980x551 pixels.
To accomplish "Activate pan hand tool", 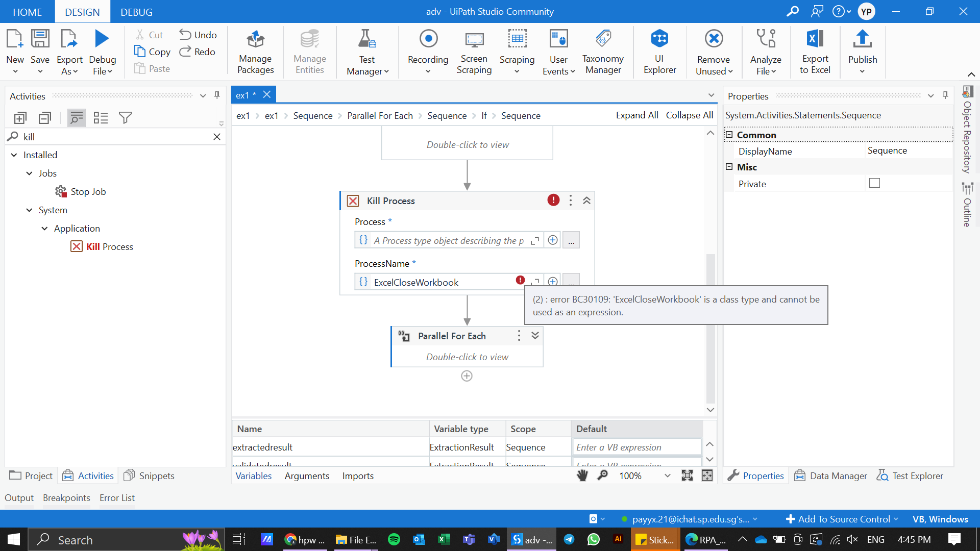I will [x=582, y=475].
